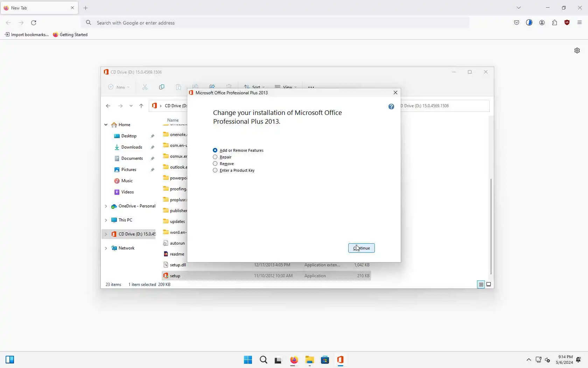Open the taskbar clock and date
588x368 pixels.
point(564,360)
